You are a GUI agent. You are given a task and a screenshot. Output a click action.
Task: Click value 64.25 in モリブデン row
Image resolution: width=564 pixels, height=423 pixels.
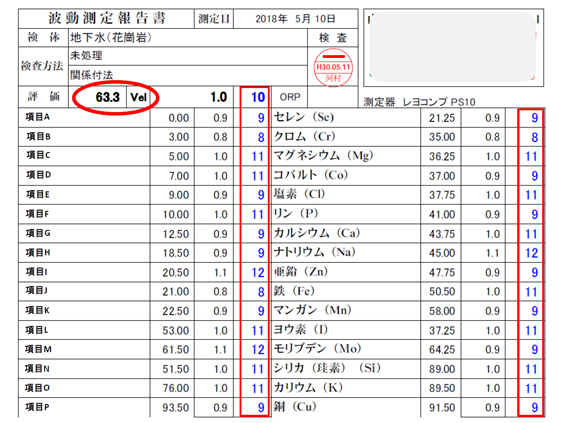(x=442, y=350)
